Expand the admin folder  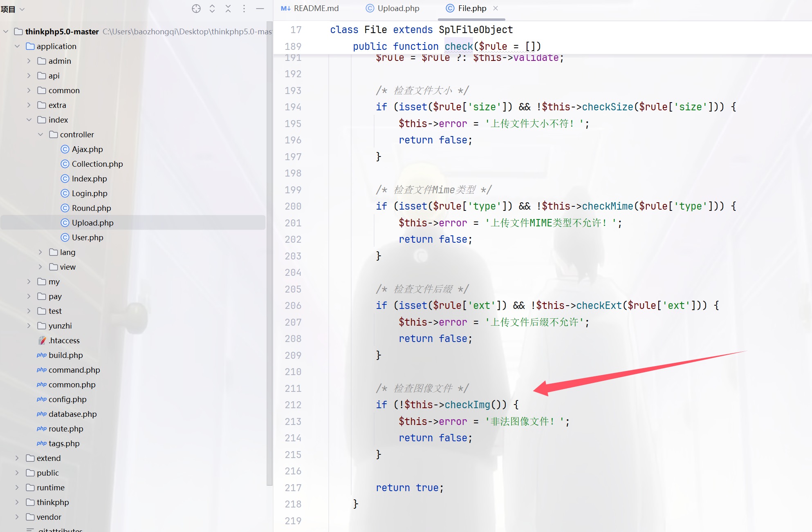click(29, 61)
